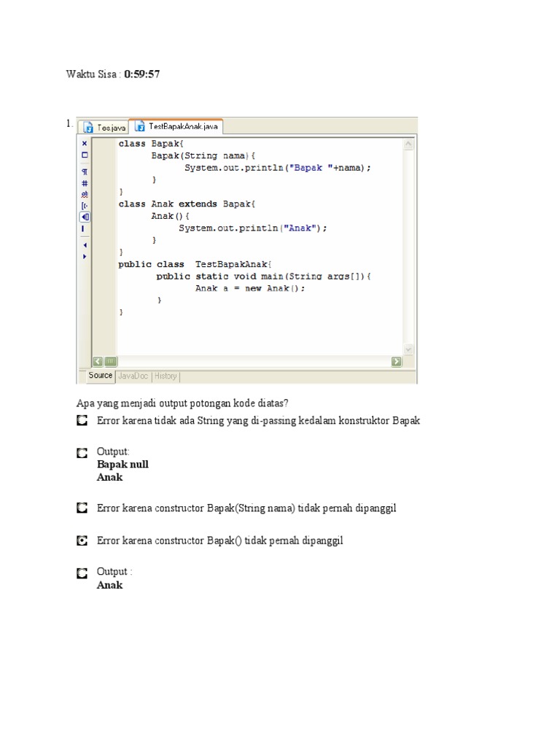Click the bracket matching icon
Viewport: 560px width, 747px height.
click(85, 206)
